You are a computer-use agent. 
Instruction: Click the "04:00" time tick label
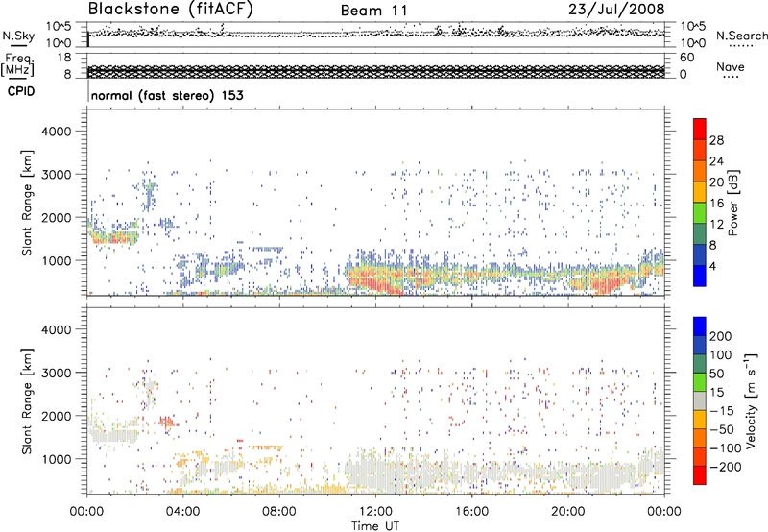click(182, 512)
